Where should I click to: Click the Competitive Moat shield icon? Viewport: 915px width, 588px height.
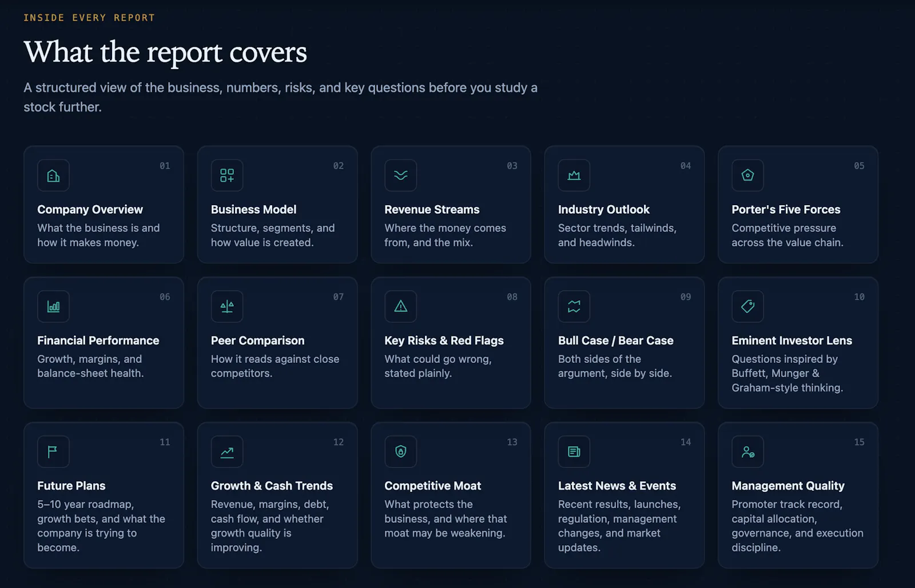pos(401,451)
